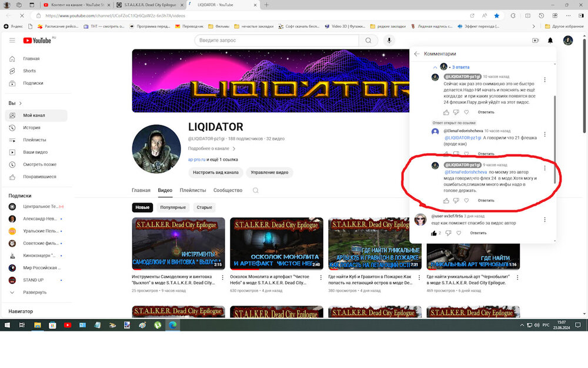Open the Осколок Монолита video thumbnail
588x368 pixels.
point(276,244)
